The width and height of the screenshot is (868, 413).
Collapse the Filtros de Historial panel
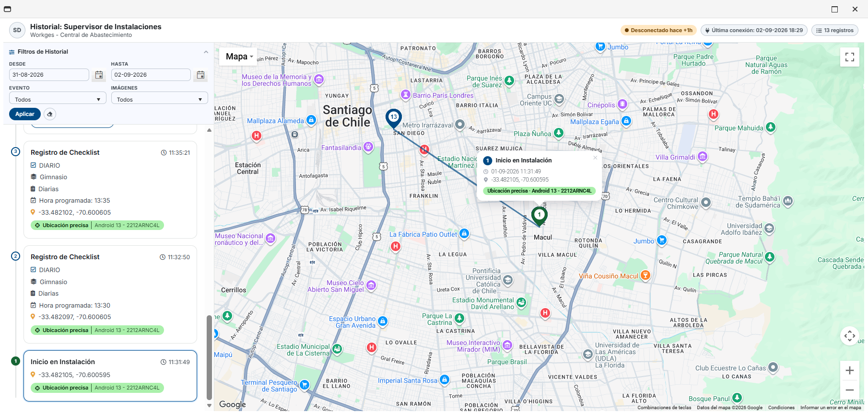pyautogui.click(x=206, y=52)
